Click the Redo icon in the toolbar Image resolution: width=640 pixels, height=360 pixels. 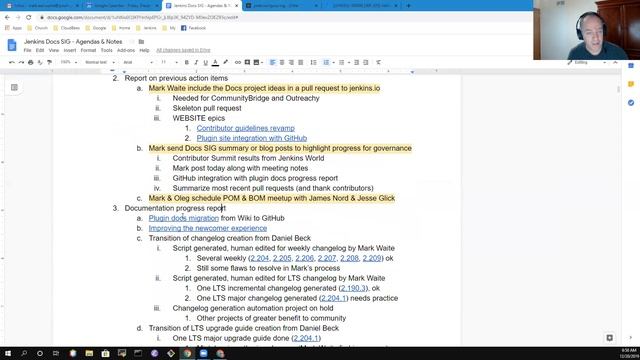[x=21, y=62]
